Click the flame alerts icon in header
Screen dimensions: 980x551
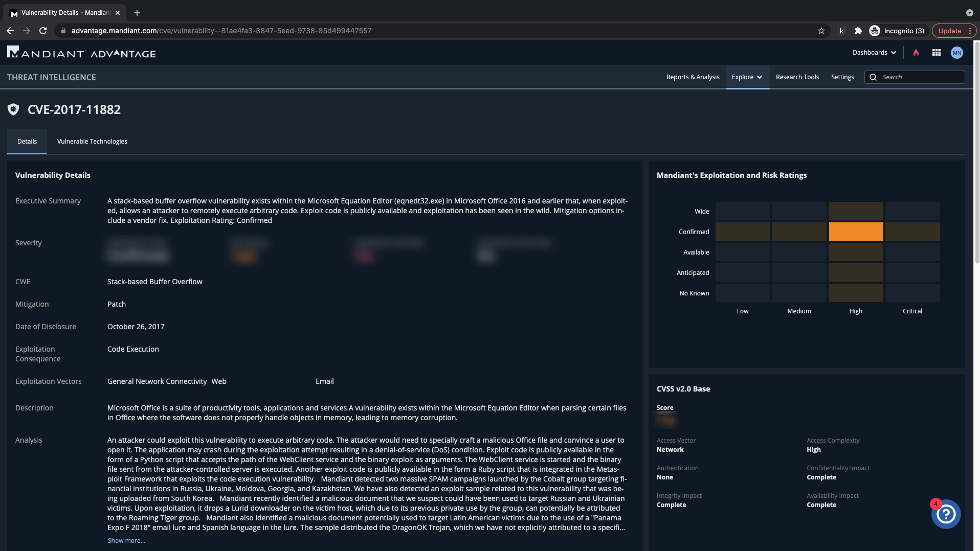coord(916,53)
